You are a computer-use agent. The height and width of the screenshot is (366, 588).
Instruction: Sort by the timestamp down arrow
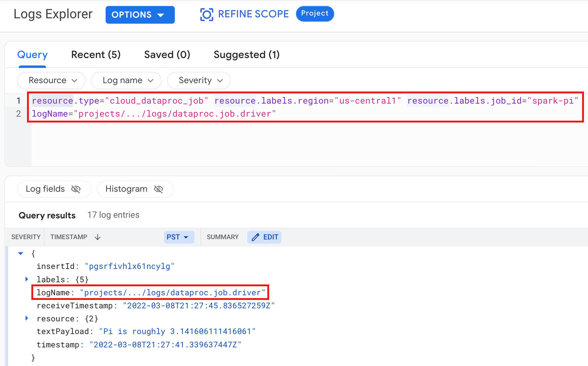[x=97, y=237]
